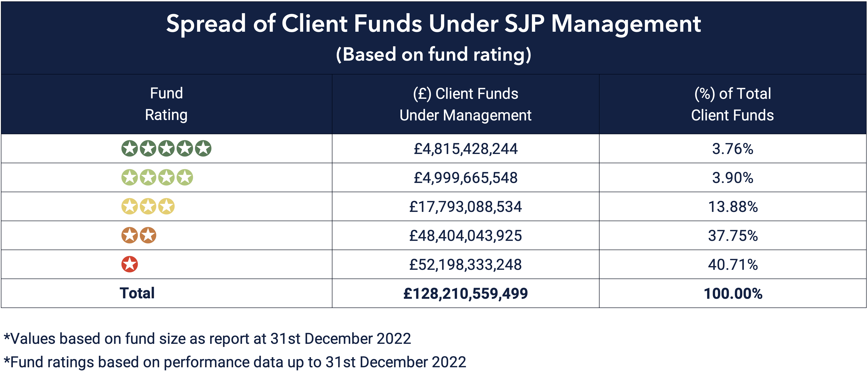Select the Fund Rating column header
The height and width of the screenshot is (376, 868).
click(x=166, y=104)
